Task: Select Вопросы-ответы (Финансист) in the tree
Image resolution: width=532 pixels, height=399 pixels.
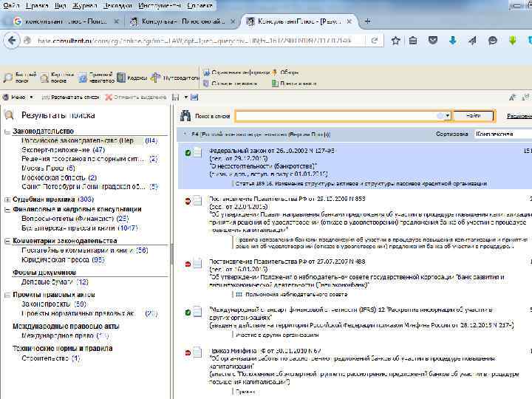Action: (x=75, y=219)
